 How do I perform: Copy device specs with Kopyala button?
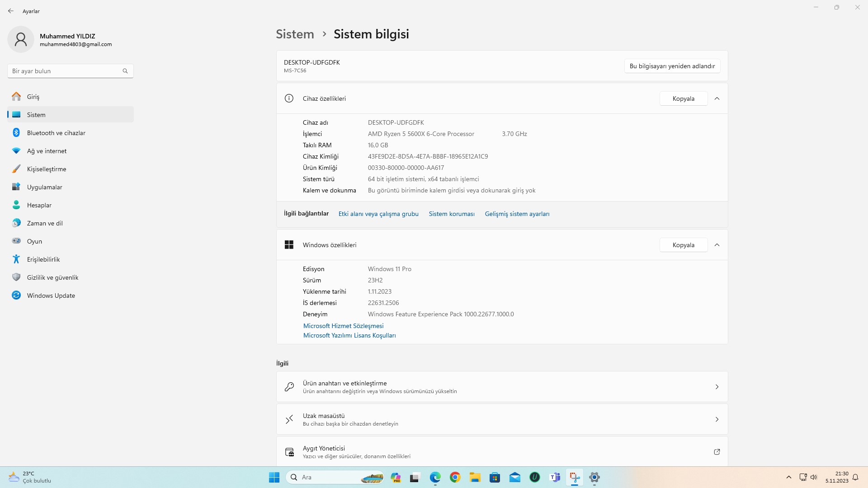683,99
